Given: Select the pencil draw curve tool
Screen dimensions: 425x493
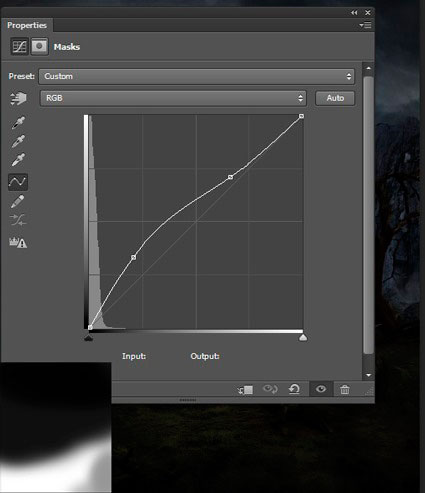Looking at the screenshot, I should (x=17, y=201).
